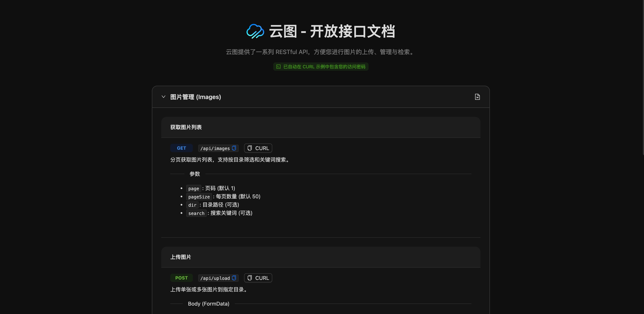The width and height of the screenshot is (644, 314).
Task: Click the clipboard icon inside the first CURL button
Action: click(x=249, y=148)
